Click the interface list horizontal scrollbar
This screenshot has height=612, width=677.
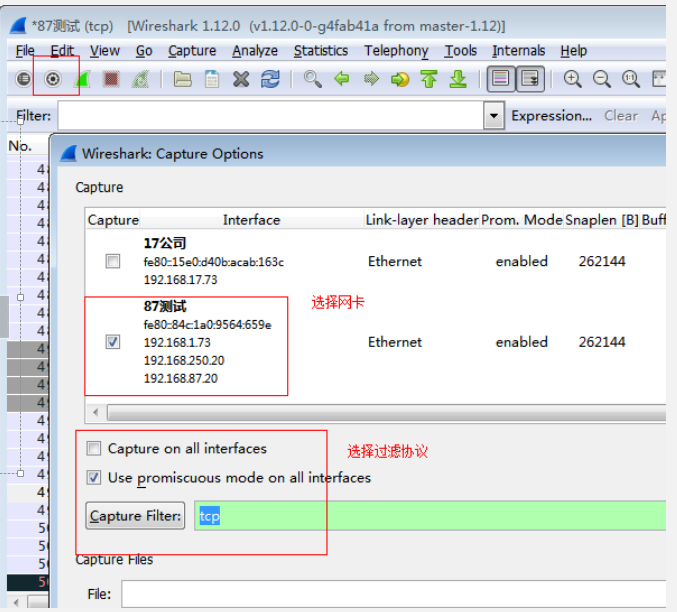pyautogui.click(x=386, y=412)
